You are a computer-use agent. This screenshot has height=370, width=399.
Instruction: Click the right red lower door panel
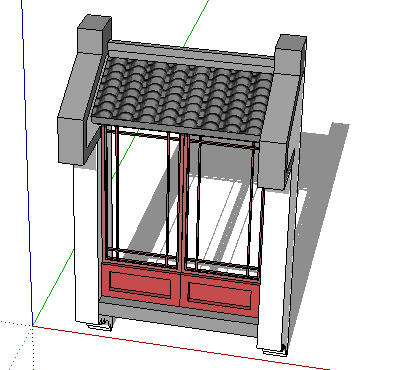[220, 295]
